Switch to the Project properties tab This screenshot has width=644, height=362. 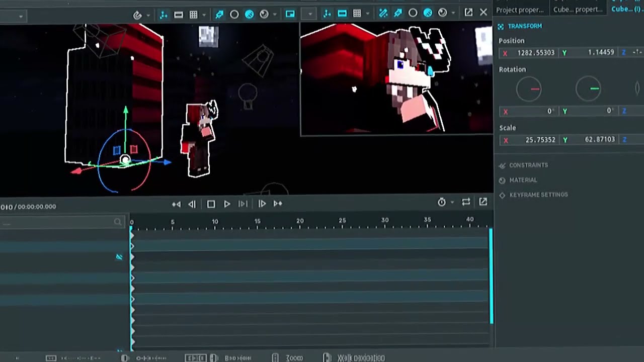coord(520,10)
